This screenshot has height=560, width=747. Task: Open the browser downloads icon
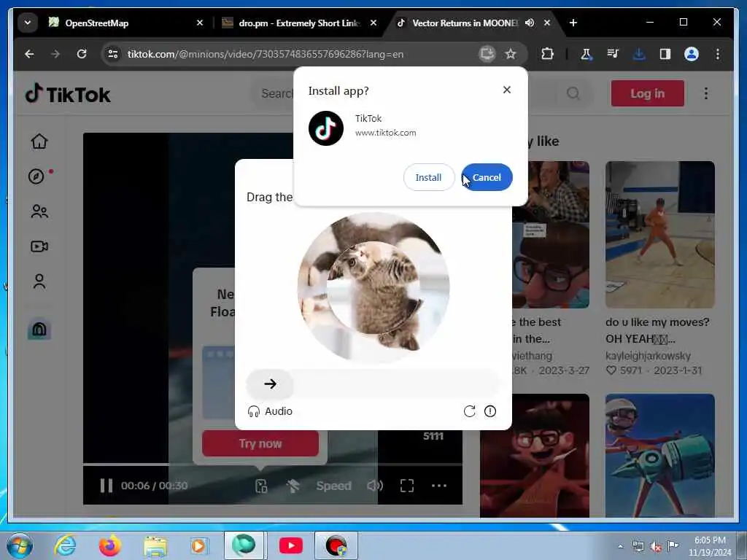639,54
